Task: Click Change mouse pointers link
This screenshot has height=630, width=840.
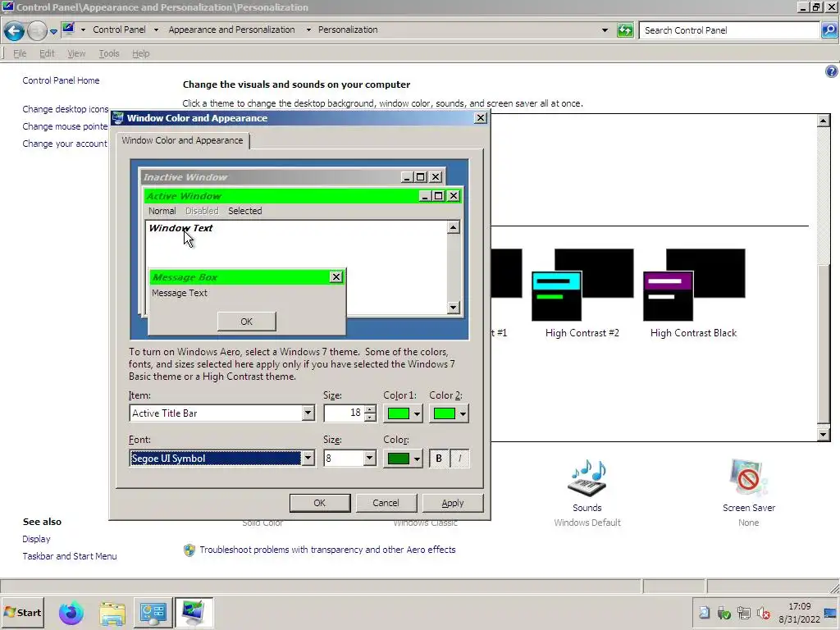Action: tap(65, 126)
